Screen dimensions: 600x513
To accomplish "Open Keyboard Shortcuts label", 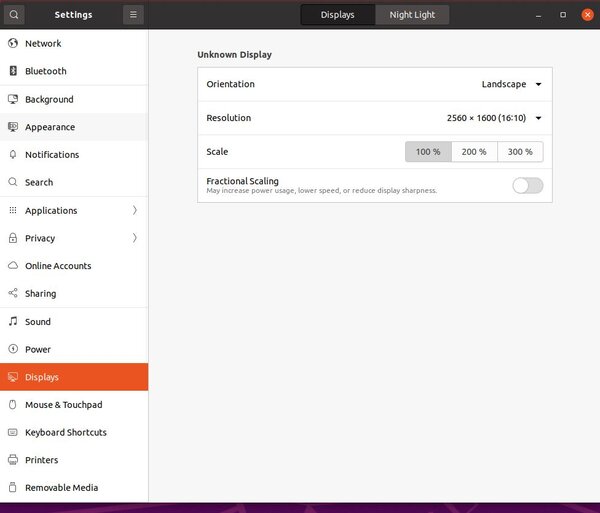I will 66,432.
